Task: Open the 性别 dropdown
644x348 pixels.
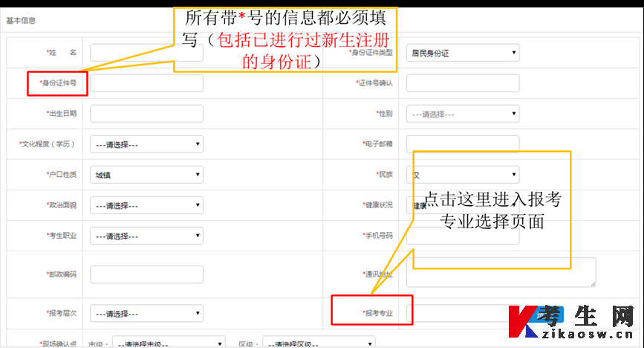Action: pyautogui.click(x=463, y=114)
